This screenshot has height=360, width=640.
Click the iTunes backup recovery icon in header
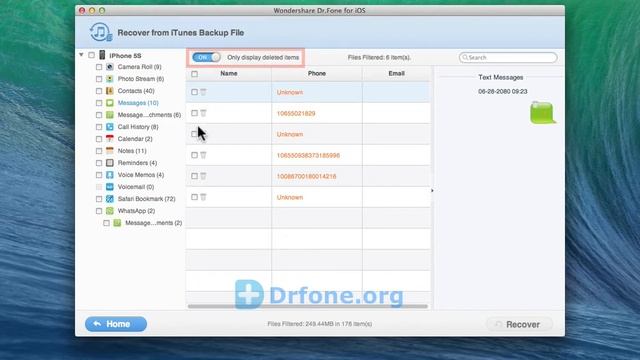100,32
